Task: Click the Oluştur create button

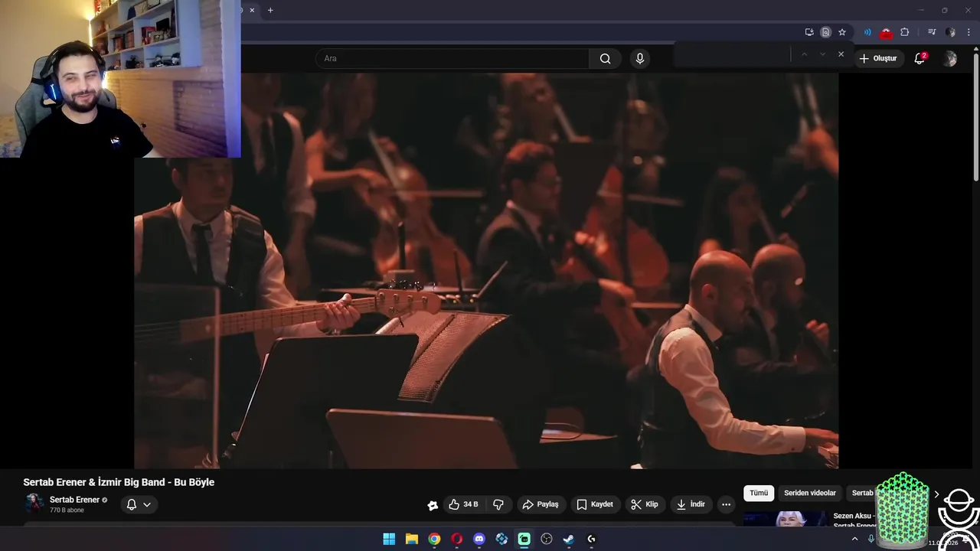Action: click(x=877, y=58)
